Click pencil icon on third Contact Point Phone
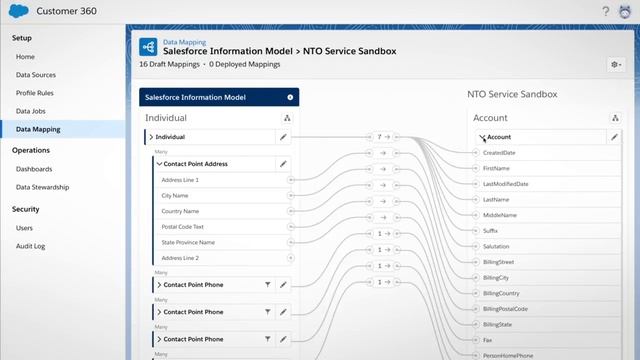The image size is (640, 360). coord(283,339)
